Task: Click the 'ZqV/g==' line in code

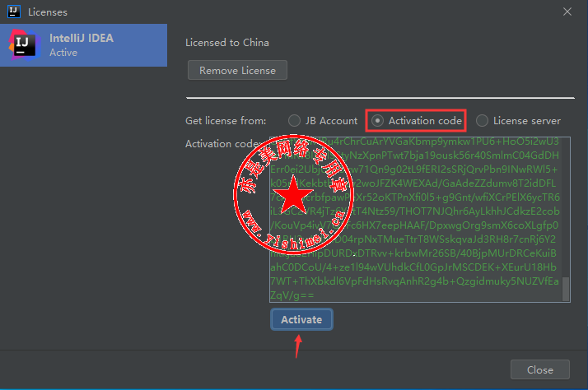Action: 292,295
